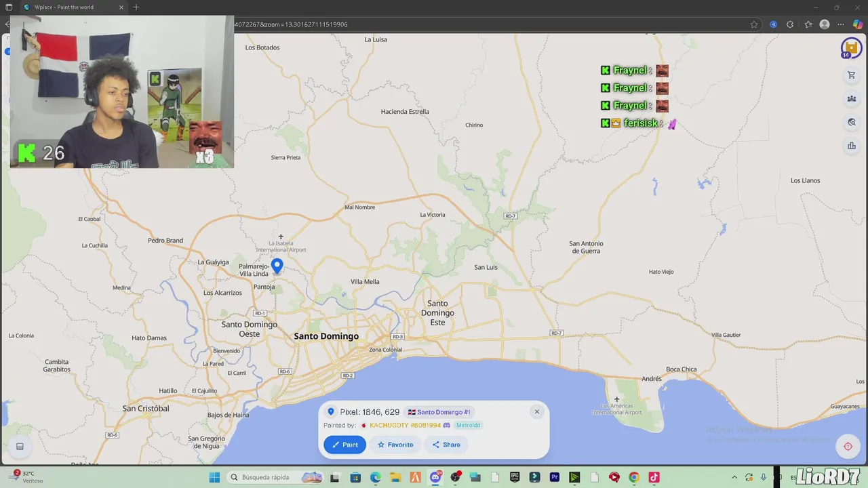Open Discord in the taskbar
Screen dimensions: 868x488
(435, 477)
